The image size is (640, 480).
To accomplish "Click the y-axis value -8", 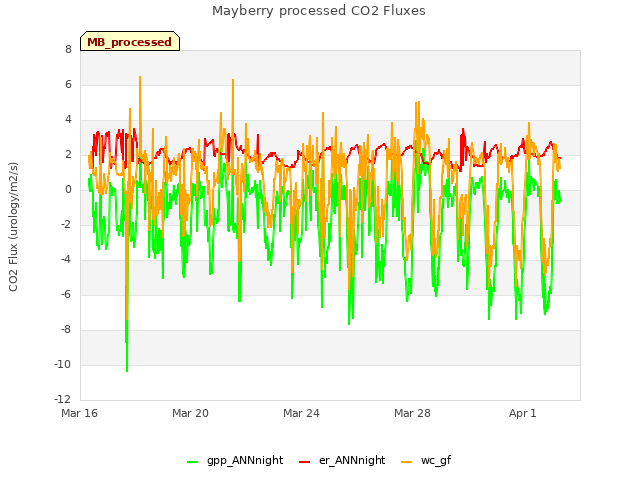I will [66, 329].
